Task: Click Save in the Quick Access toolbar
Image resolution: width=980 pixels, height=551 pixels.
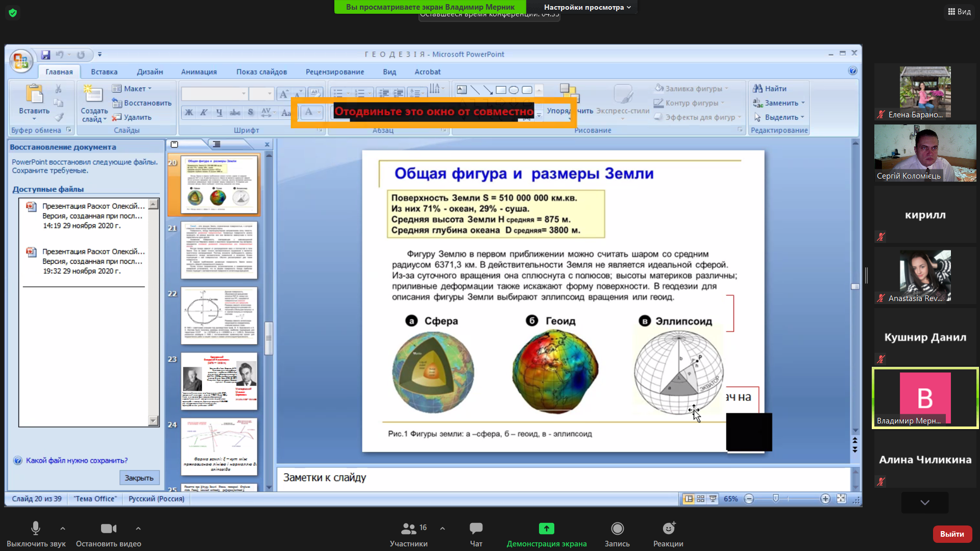Action: [x=45, y=55]
